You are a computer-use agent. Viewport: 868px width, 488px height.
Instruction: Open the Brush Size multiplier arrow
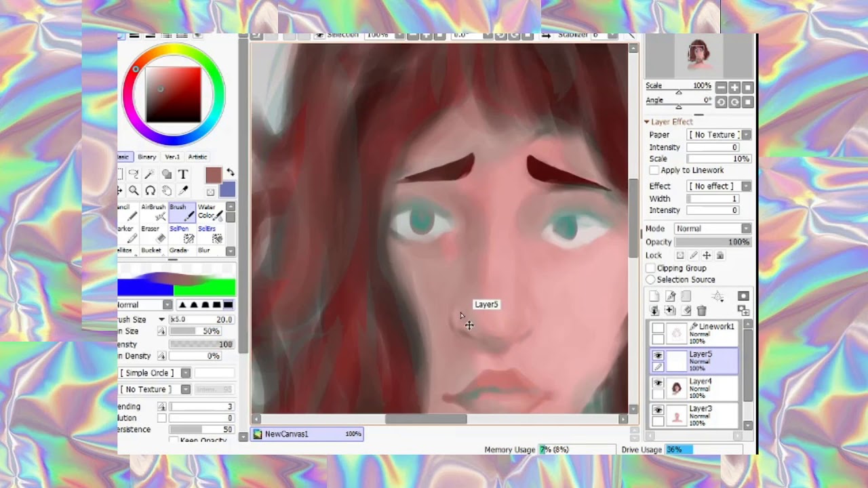[161, 319]
